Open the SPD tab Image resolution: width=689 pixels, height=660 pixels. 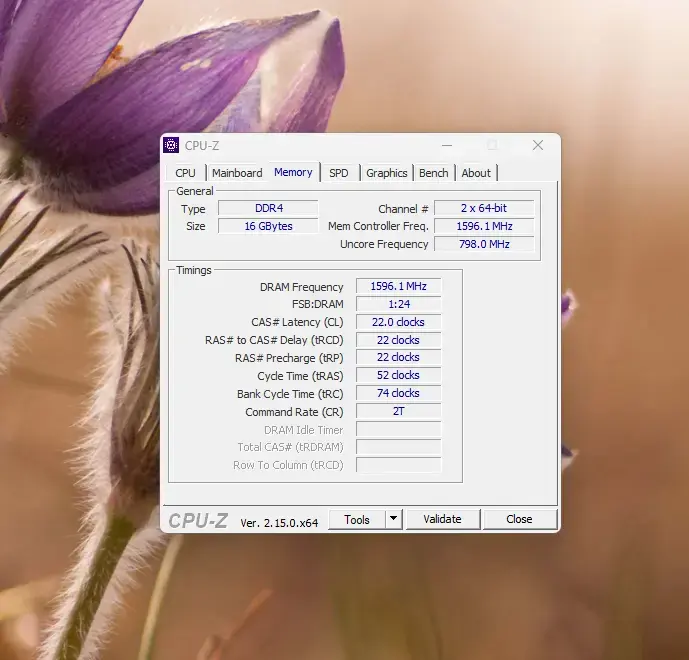[x=339, y=173]
